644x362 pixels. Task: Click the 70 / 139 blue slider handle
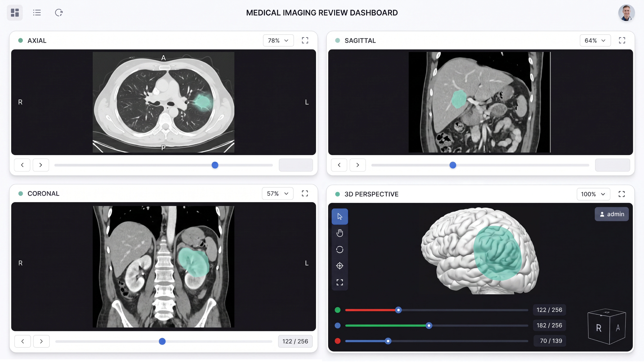388,341
